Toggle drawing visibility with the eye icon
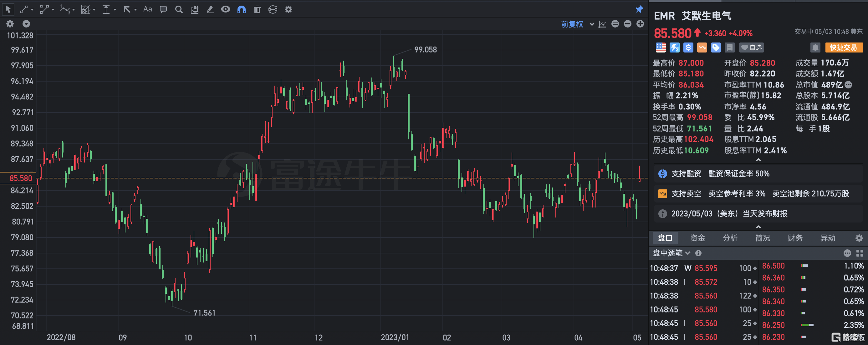 225,9
